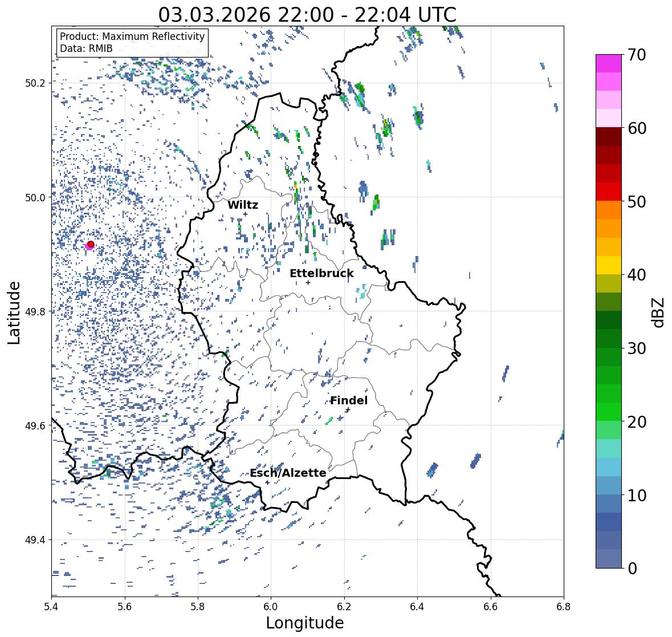672x637 pixels.
Task: Click the Longitude axis label
Action: (x=305, y=623)
